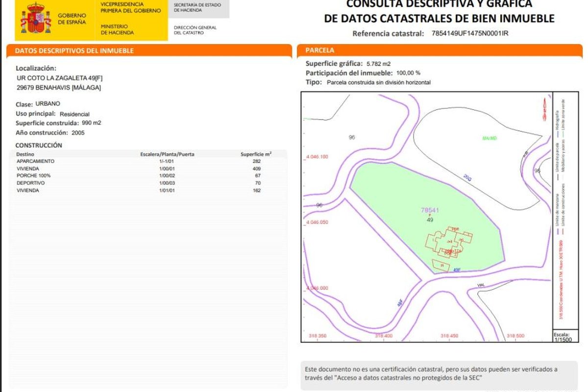Click the DEPORTIVO row in construction table
The image size is (588, 392).
pyautogui.click(x=31, y=183)
